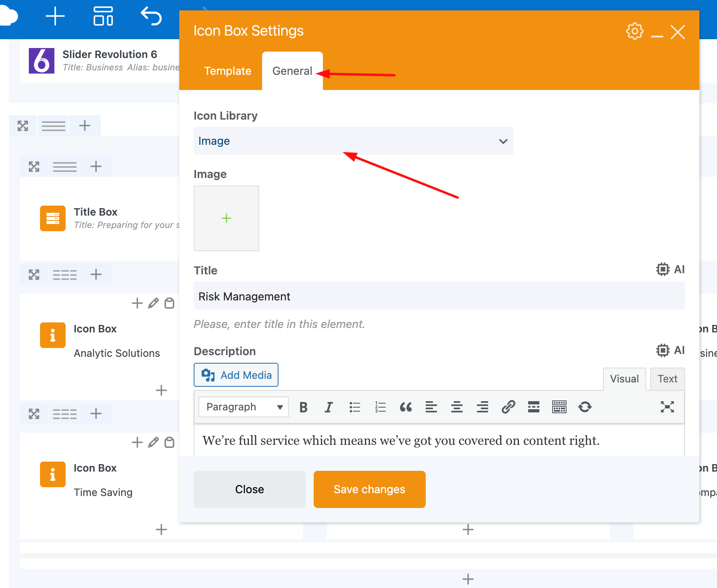Image resolution: width=717 pixels, height=588 pixels.
Task: Move the topmost row with drag handle icon
Action: pos(23,126)
